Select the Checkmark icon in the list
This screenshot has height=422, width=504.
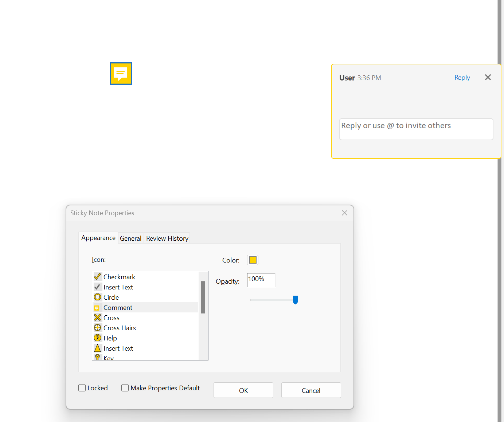point(119,277)
